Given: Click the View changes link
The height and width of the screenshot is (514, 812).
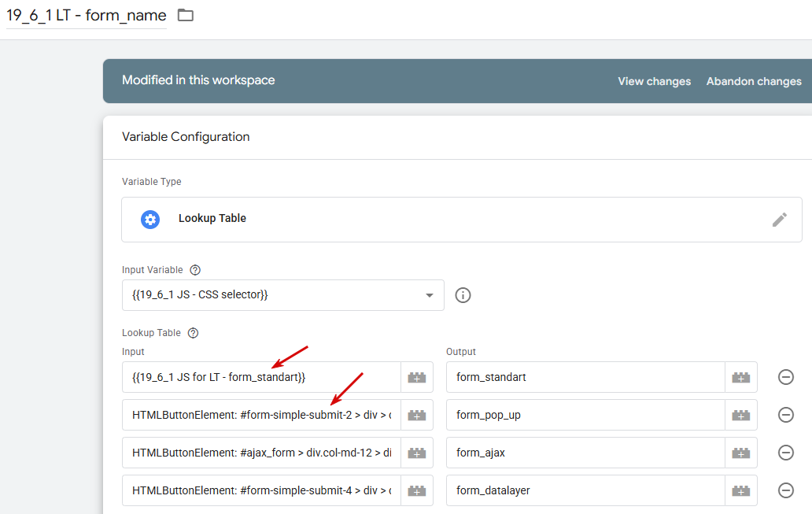Looking at the screenshot, I should click(x=654, y=81).
